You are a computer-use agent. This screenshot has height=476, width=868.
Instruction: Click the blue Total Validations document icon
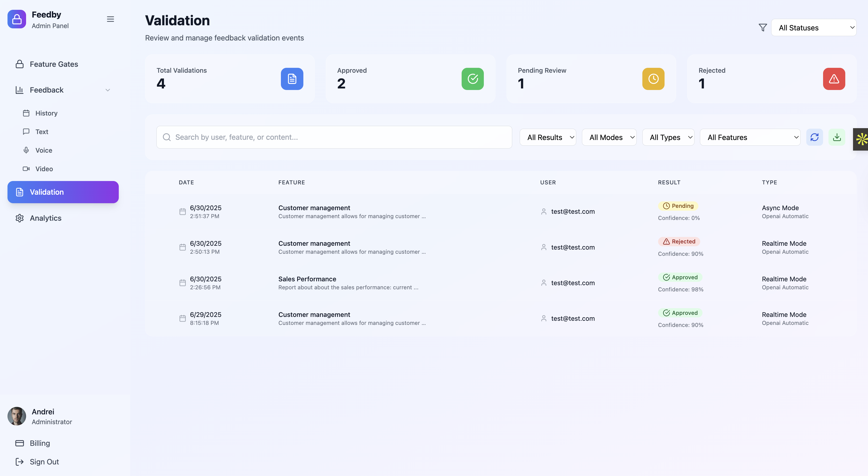(x=292, y=79)
